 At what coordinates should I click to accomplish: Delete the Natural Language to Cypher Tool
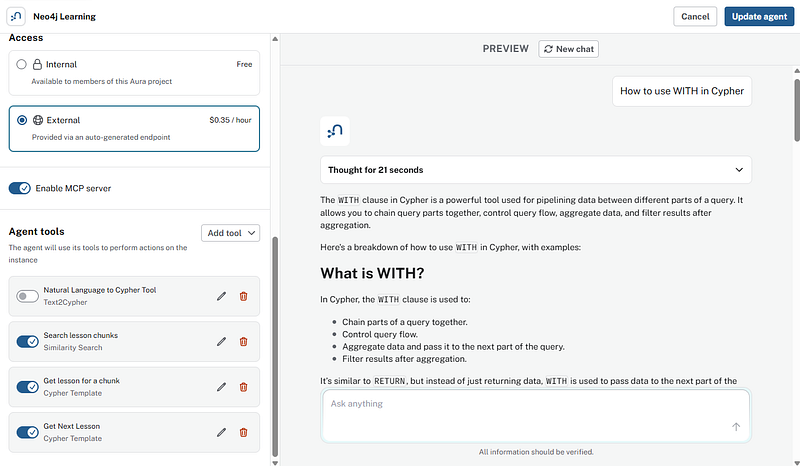(x=243, y=296)
